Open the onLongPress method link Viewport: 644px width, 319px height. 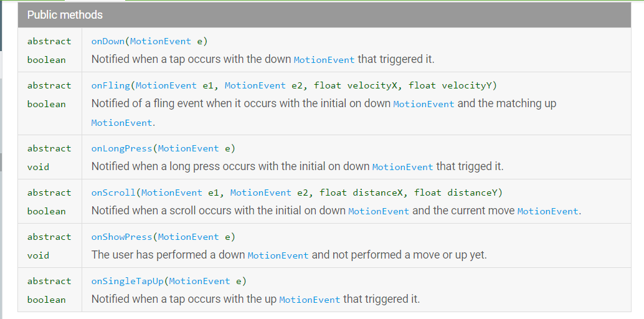pos(121,148)
